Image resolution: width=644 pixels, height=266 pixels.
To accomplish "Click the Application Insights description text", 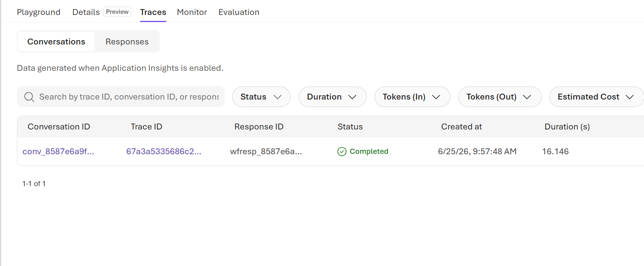I will coord(120,68).
